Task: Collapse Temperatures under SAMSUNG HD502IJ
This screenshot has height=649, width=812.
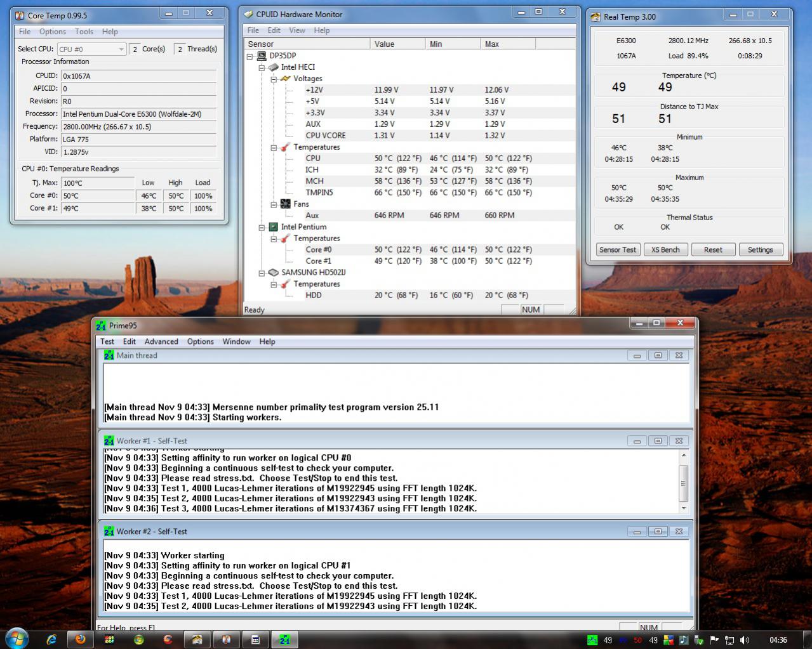Action: pos(274,284)
